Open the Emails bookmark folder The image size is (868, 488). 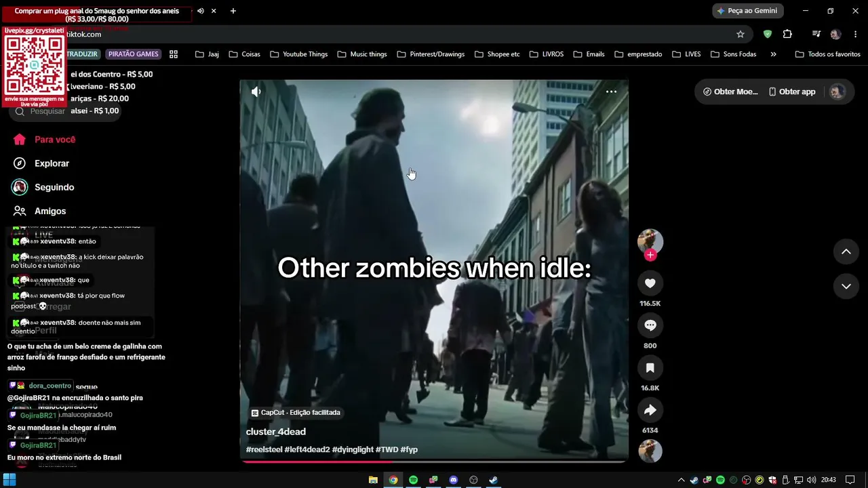pyautogui.click(x=589, y=54)
